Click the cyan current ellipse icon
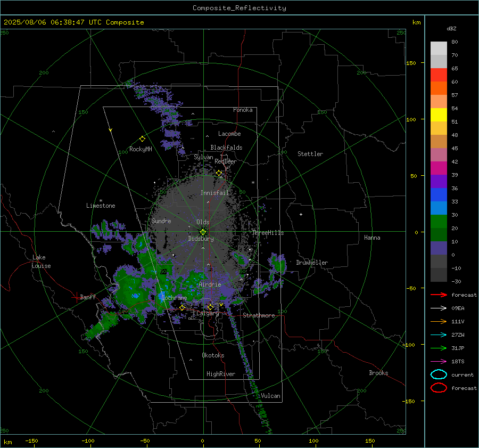This screenshot has width=479, height=448. pos(439,374)
